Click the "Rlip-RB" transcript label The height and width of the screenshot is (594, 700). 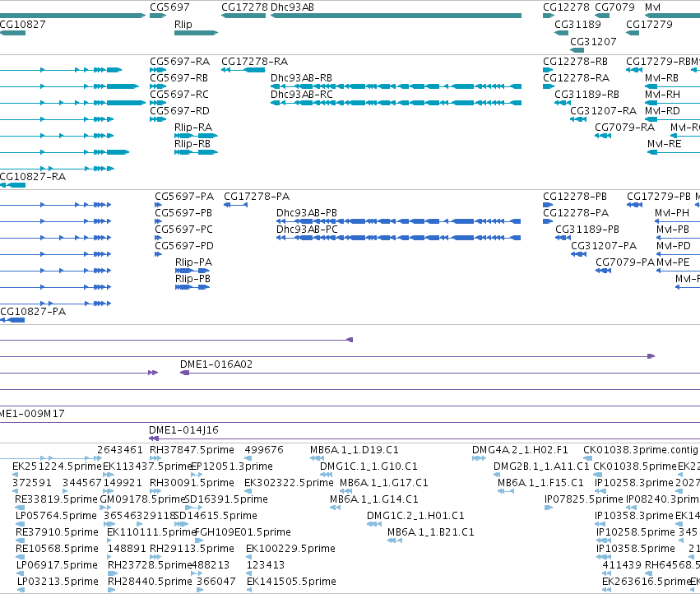pyautogui.click(x=192, y=144)
